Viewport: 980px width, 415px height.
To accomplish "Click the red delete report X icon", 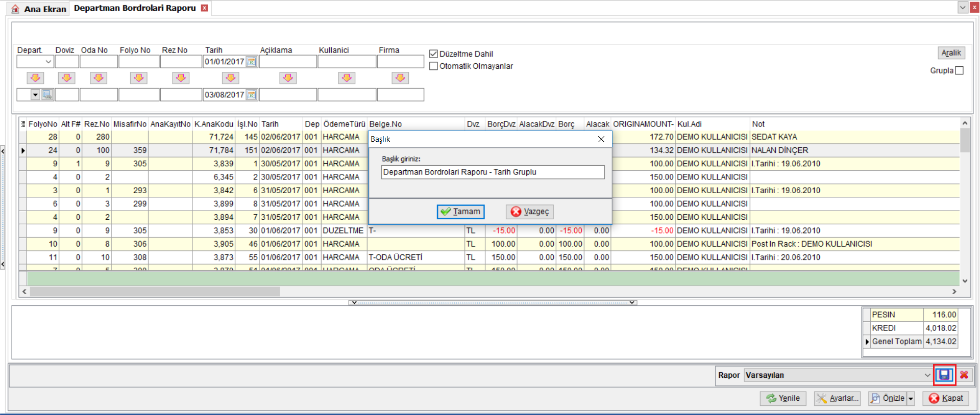I will pyautogui.click(x=964, y=375).
